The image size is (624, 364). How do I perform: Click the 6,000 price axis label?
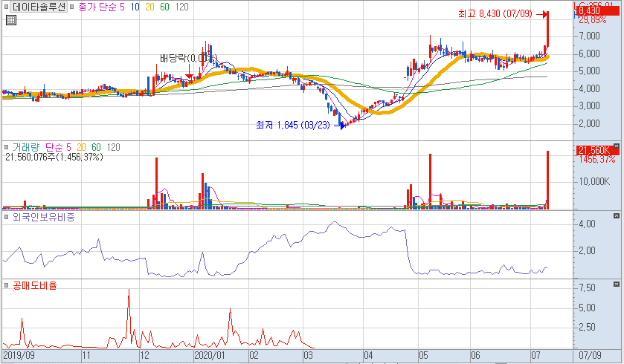point(589,53)
